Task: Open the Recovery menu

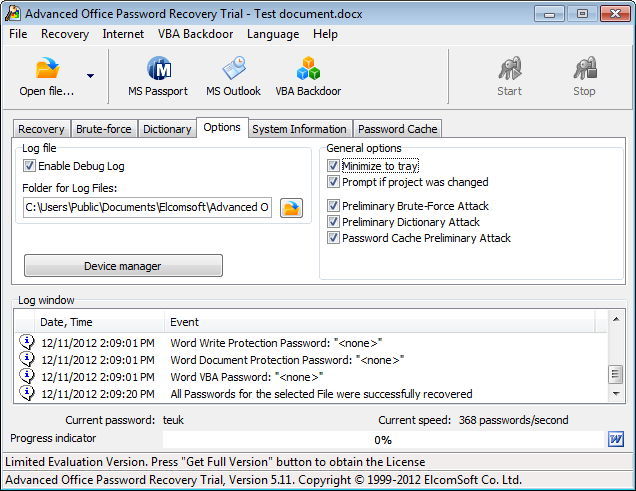Action: 65,34
